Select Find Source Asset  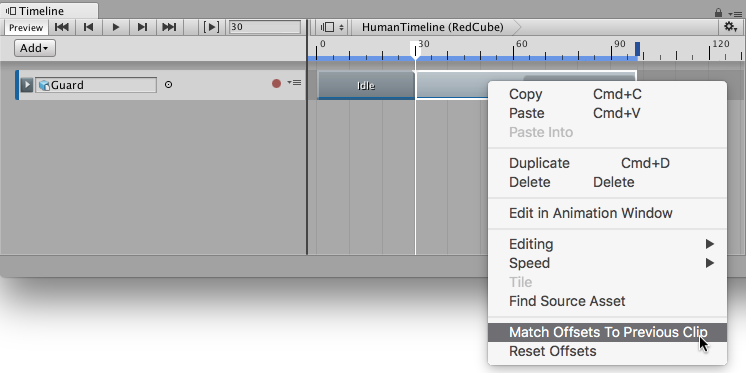[x=608, y=301]
